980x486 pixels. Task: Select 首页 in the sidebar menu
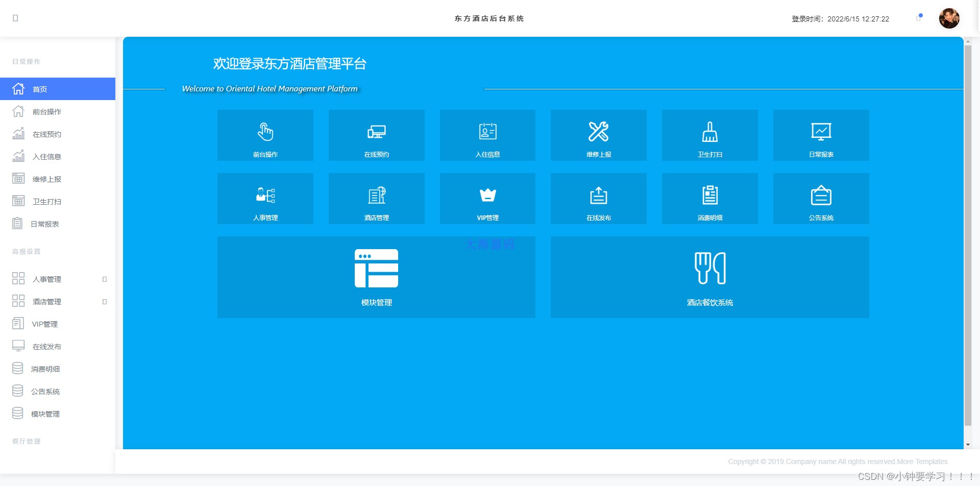[57, 89]
